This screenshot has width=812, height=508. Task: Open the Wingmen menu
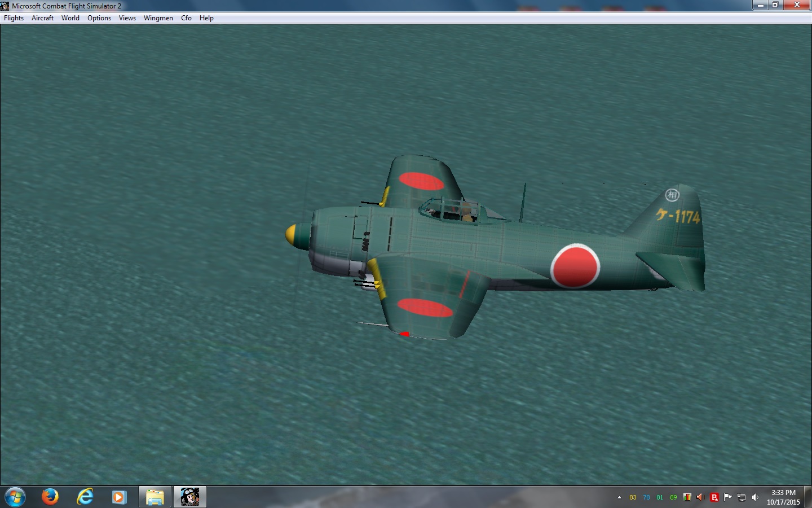pyautogui.click(x=158, y=18)
